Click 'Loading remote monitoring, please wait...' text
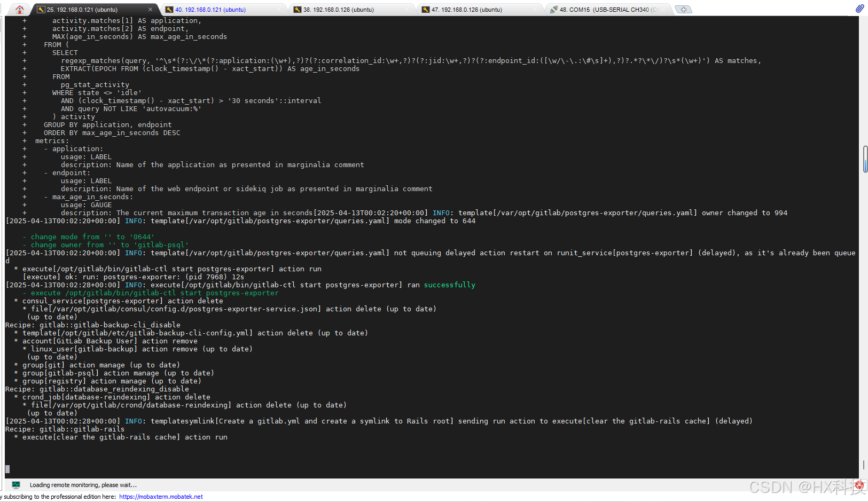868x502 pixels. pyautogui.click(x=83, y=485)
